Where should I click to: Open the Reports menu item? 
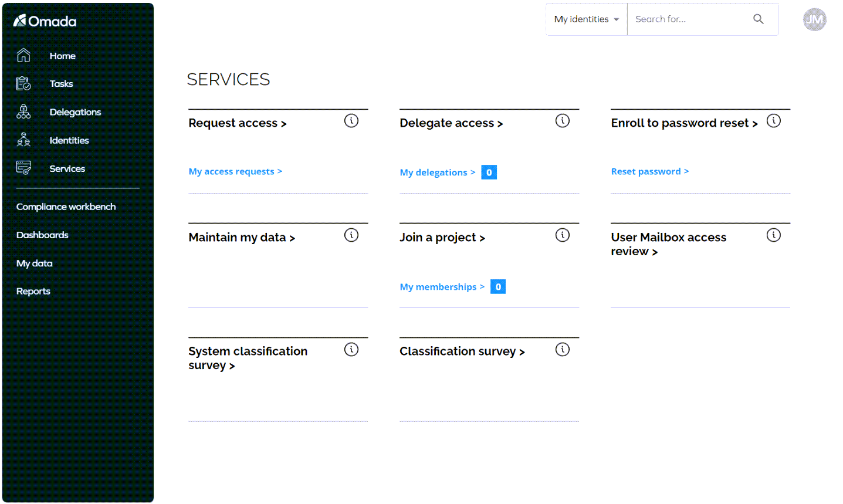click(x=33, y=291)
